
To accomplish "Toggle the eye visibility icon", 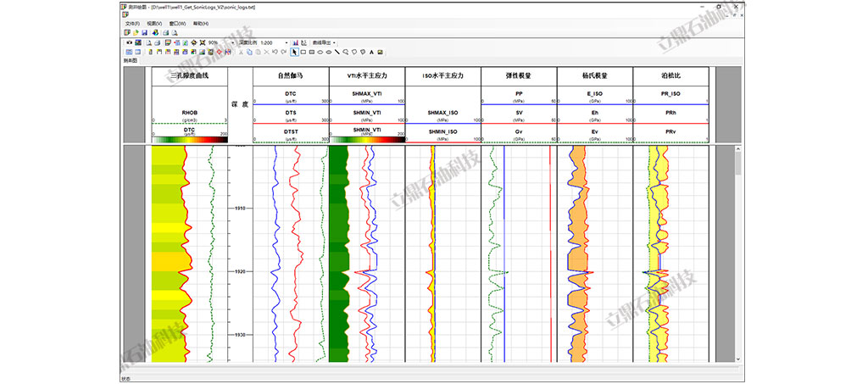I will pyautogui.click(x=129, y=42).
